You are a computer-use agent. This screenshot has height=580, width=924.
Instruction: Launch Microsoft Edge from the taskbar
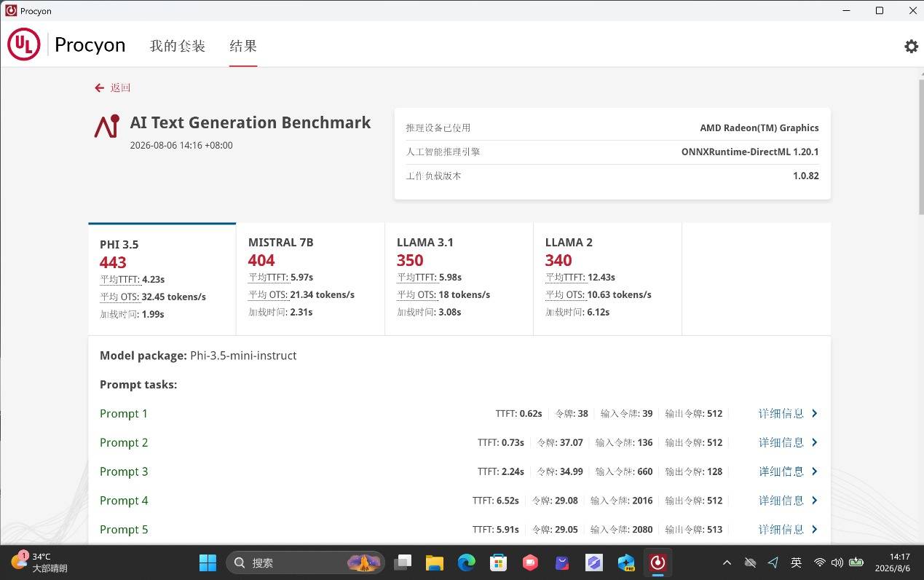coord(467,563)
